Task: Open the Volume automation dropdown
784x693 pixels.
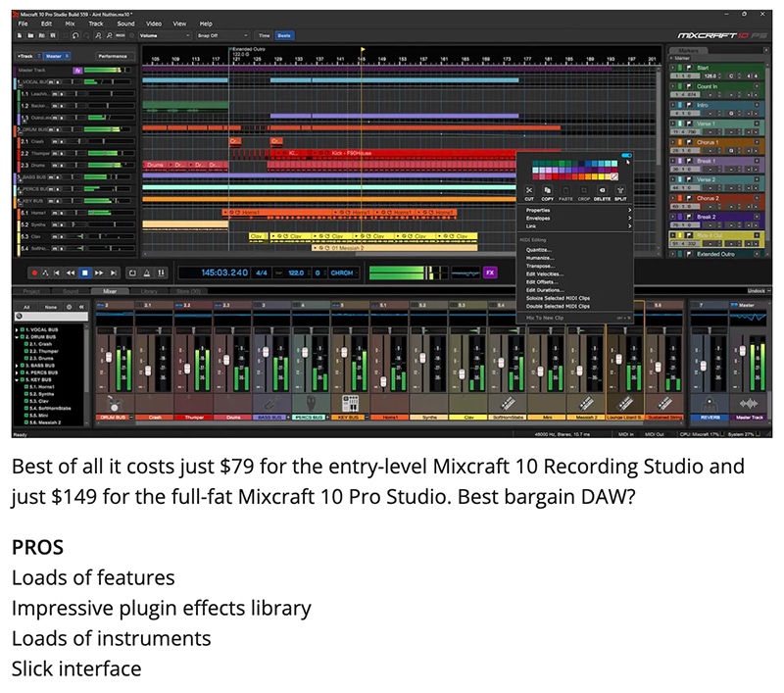Action: point(165,35)
